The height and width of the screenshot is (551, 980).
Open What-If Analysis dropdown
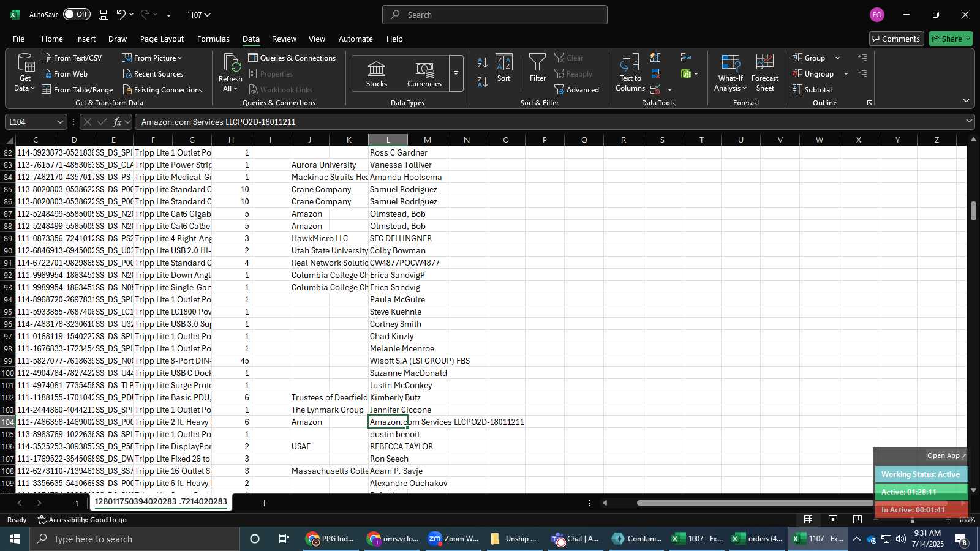point(730,73)
